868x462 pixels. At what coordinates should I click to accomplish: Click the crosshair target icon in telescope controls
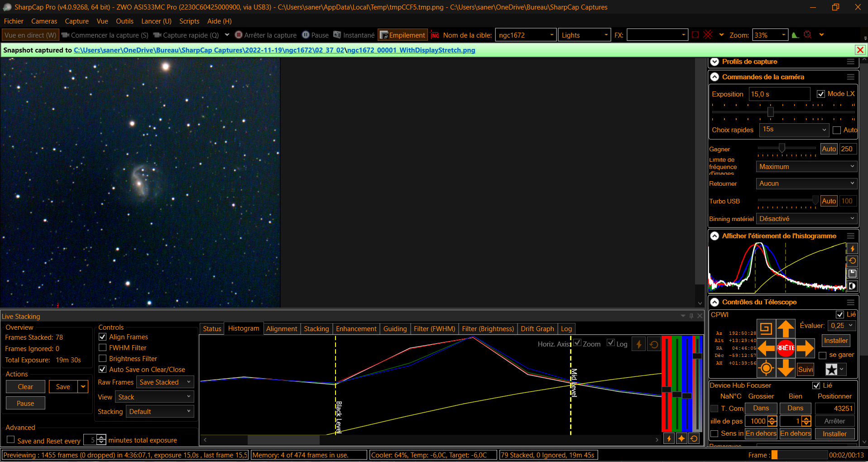pyautogui.click(x=766, y=368)
